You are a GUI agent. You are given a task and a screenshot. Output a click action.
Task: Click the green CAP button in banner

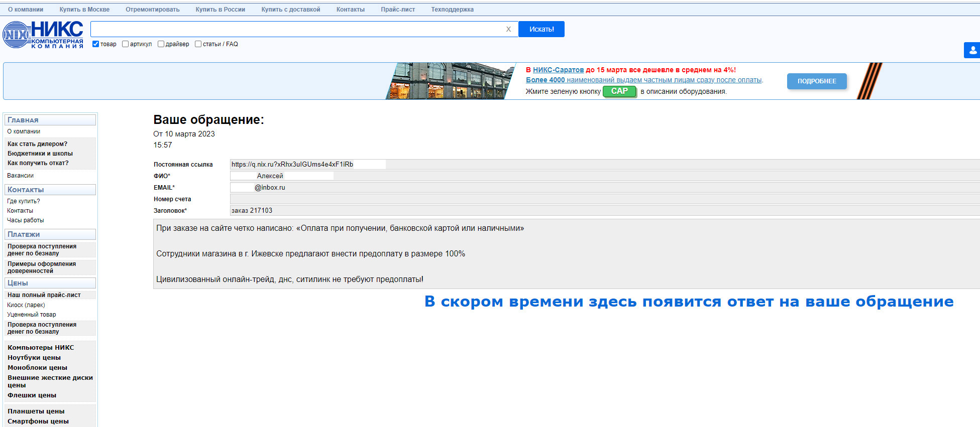tap(619, 91)
